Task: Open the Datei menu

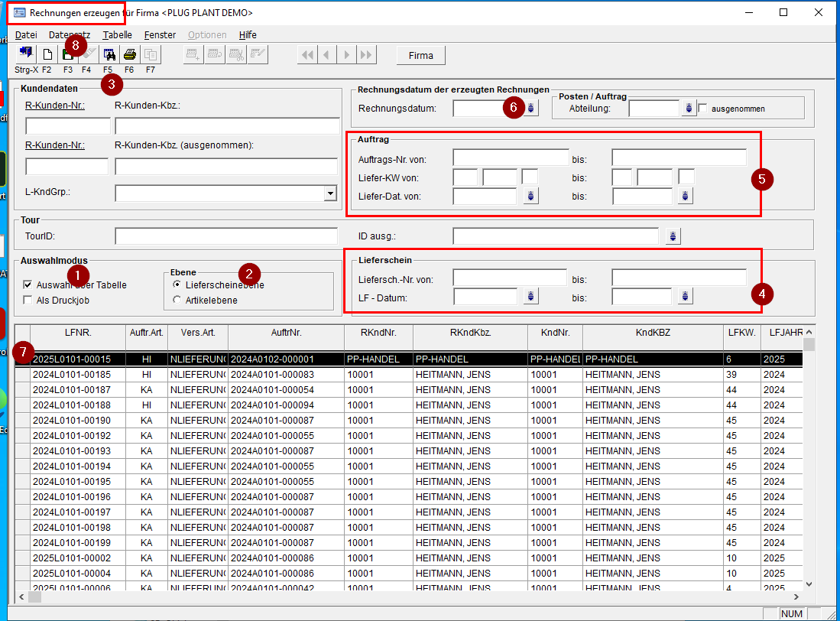Action: click(26, 34)
